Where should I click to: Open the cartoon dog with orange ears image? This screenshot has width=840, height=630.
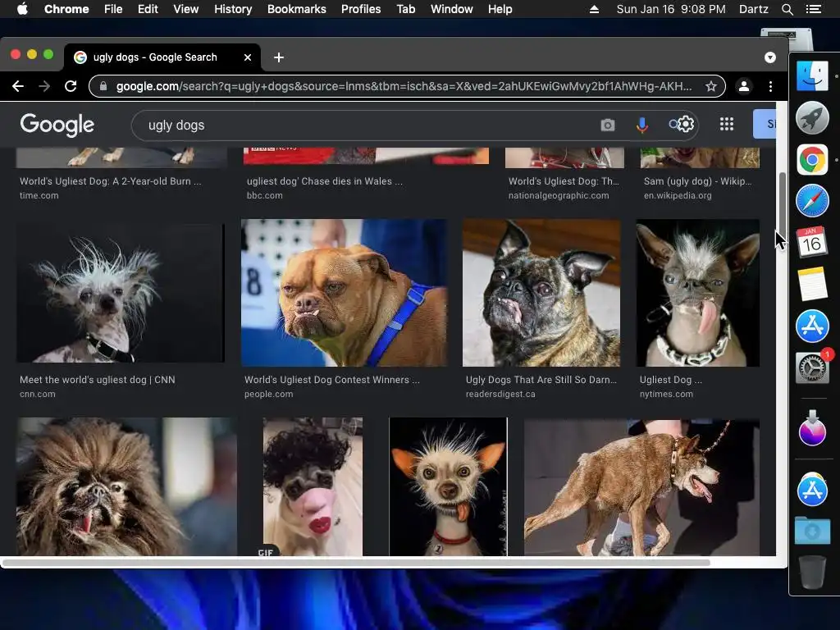point(448,486)
